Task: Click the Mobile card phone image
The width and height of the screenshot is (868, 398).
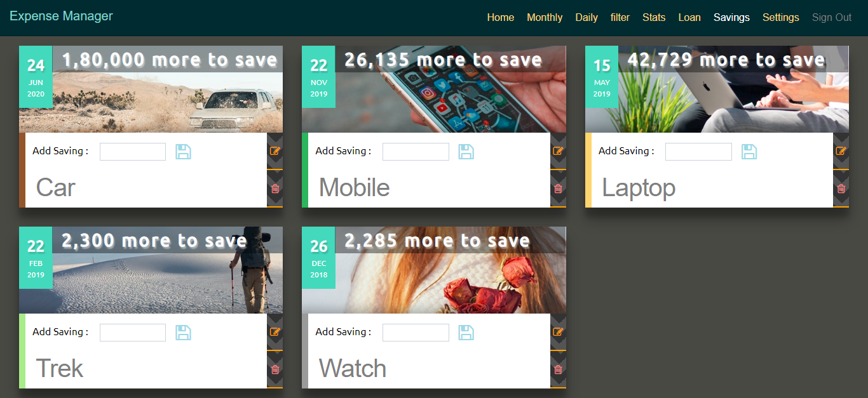Action: click(434, 89)
